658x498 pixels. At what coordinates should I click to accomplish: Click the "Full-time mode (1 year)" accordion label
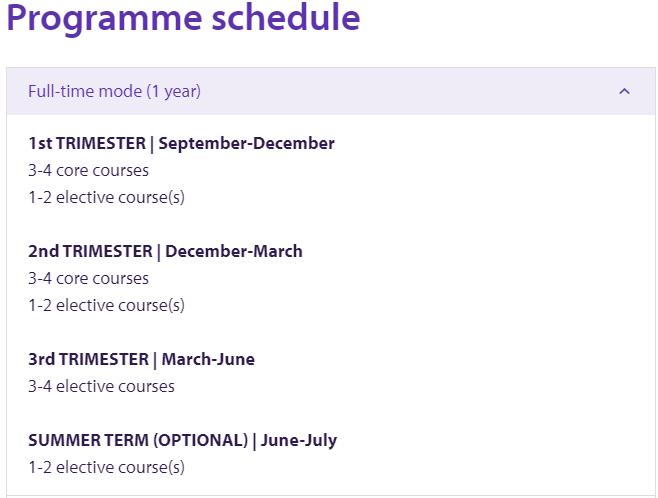[114, 91]
